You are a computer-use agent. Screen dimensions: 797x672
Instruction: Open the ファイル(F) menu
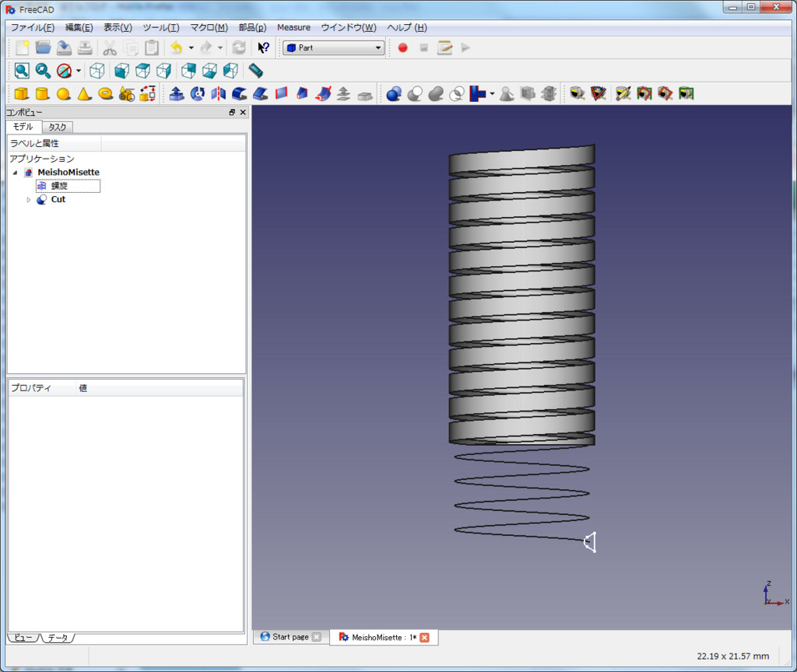click(x=33, y=27)
